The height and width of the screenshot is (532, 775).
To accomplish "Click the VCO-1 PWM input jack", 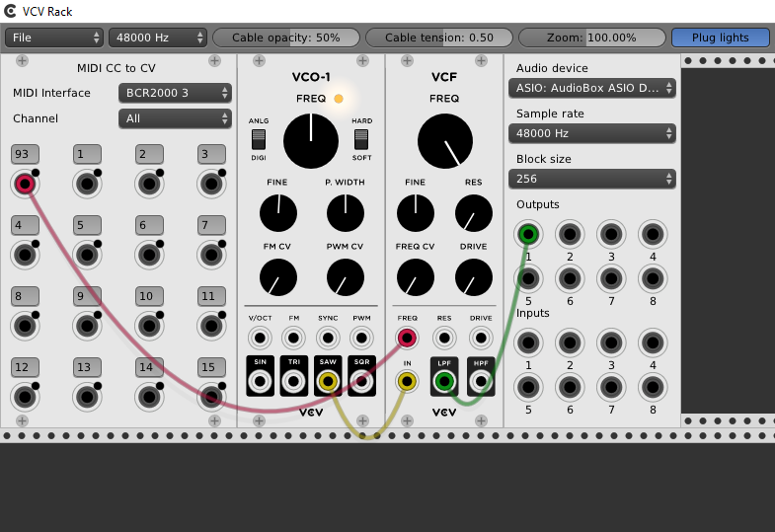I will coord(361,339).
